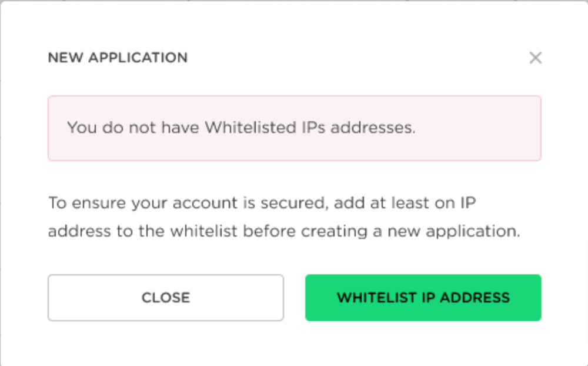Click "new application" ending the description text

tap(452, 231)
